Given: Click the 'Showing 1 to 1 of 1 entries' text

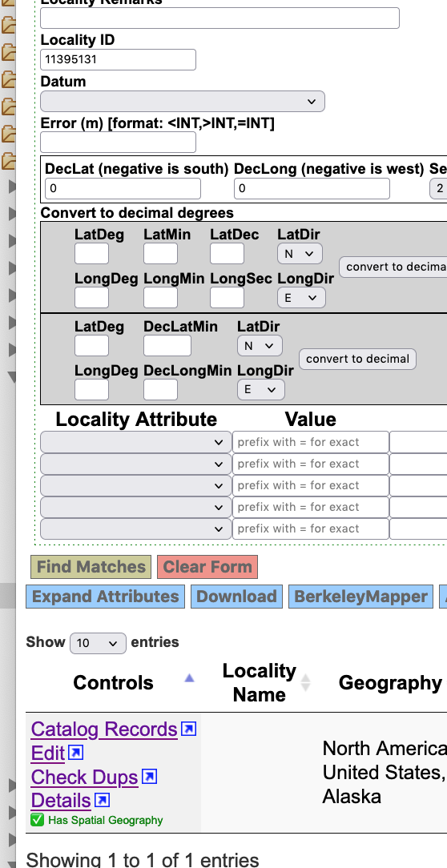Looking at the screenshot, I should (143, 860).
